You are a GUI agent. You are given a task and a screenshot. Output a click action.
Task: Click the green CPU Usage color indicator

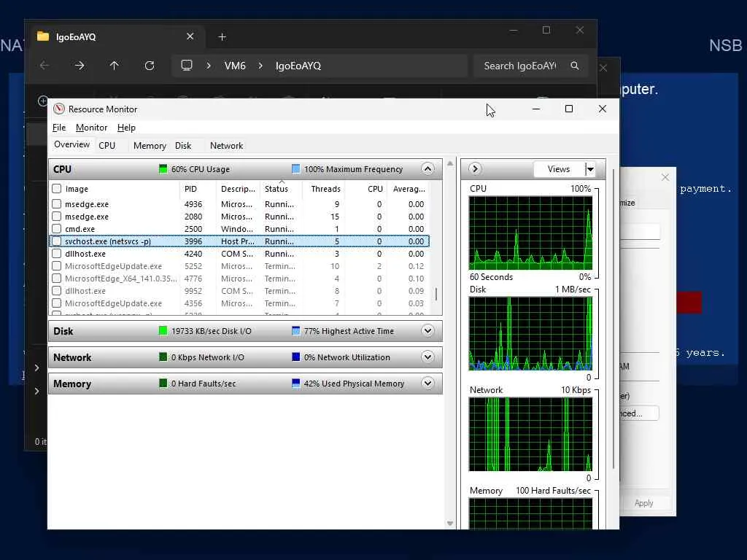(163, 169)
